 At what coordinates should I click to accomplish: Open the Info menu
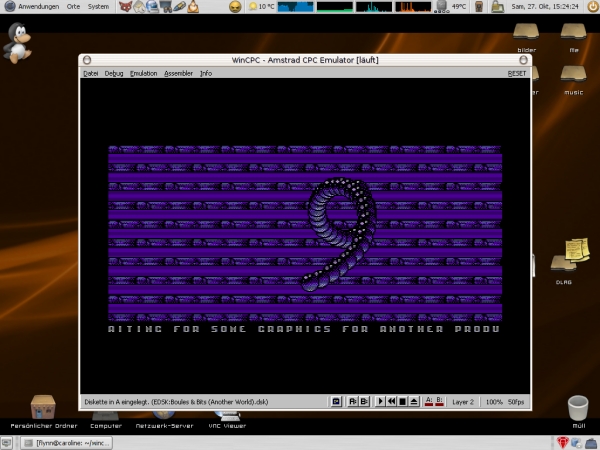[x=206, y=73]
